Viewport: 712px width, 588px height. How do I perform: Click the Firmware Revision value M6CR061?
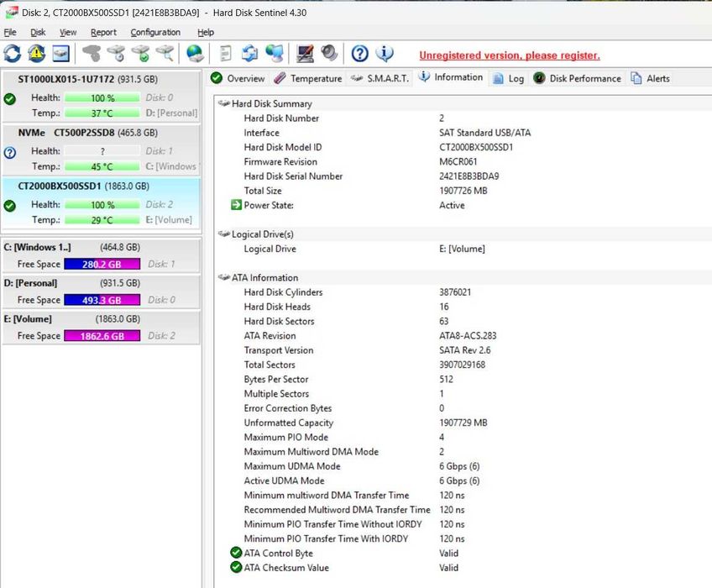tap(458, 161)
